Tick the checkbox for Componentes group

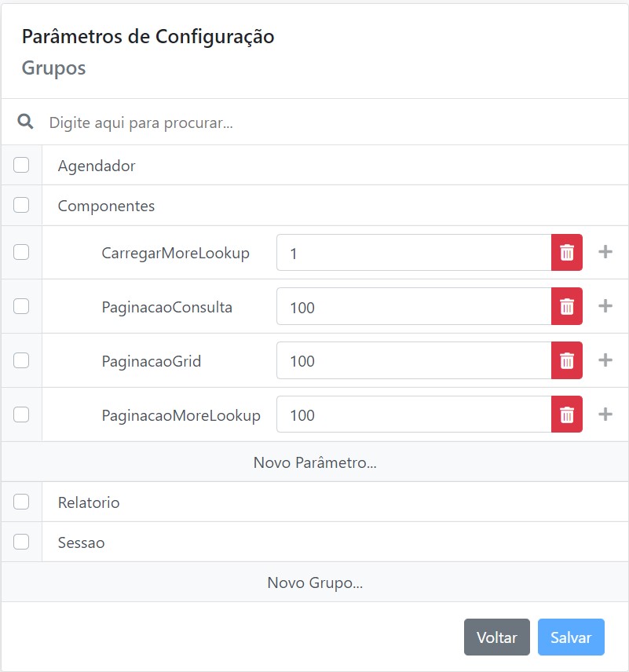coord(21,205)
